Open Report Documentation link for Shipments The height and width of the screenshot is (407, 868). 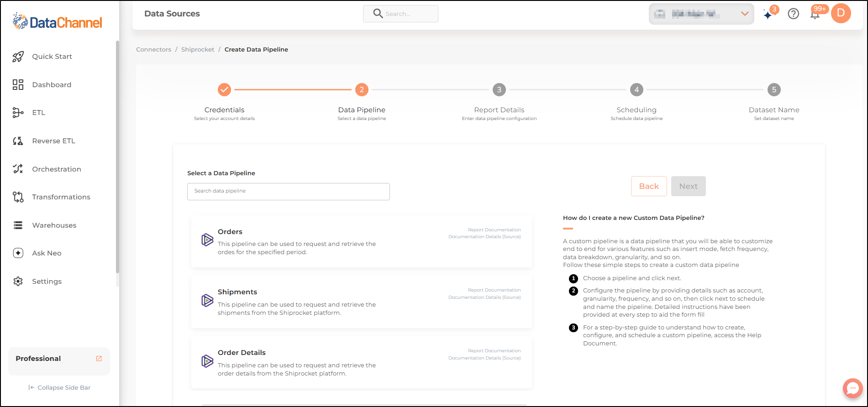494,290
